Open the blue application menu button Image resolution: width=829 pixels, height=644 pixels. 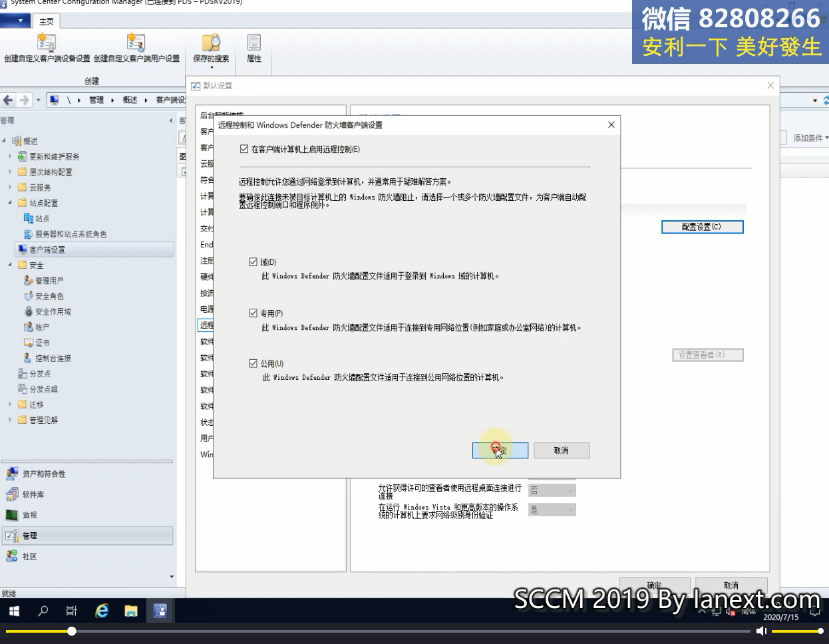coord(15,21)
